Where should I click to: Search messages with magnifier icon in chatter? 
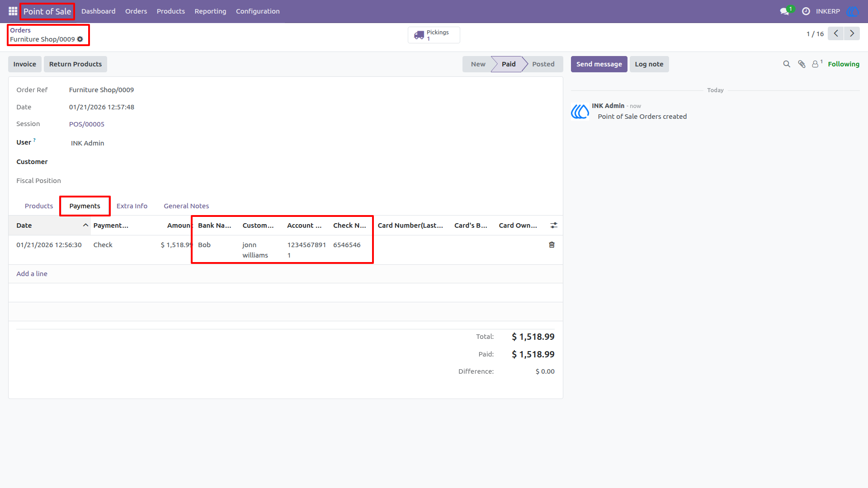click(787, 64)
